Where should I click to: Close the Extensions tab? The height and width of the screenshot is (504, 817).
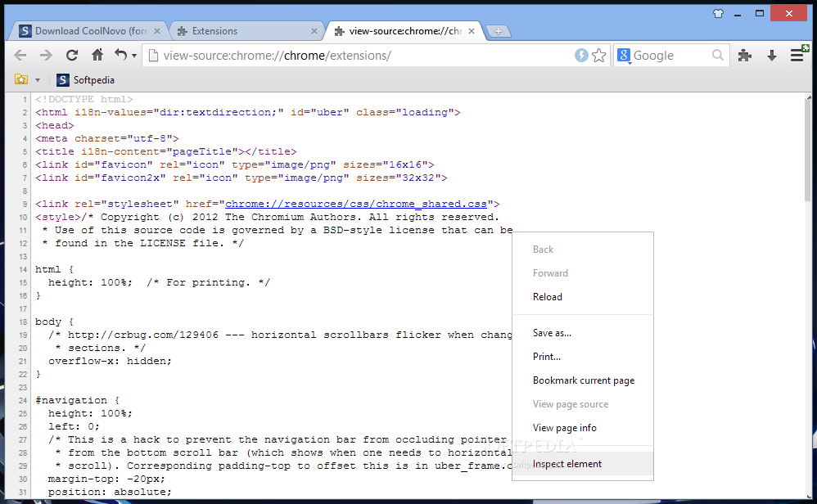click(x=314, y=31)
